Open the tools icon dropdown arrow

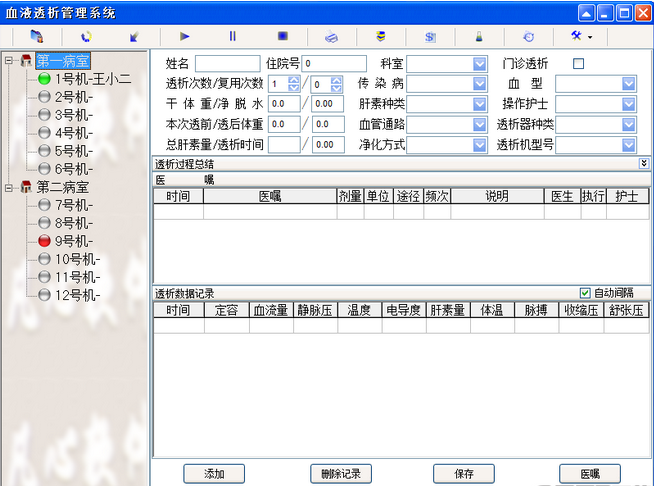pyautogui.click(x=590, y=37)
